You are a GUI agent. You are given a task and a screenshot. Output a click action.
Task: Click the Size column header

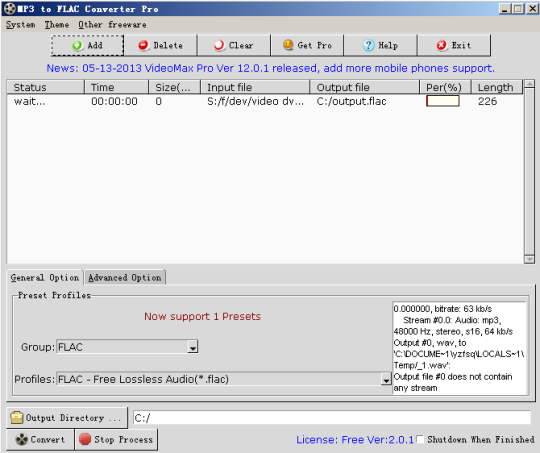click(175, 87)
